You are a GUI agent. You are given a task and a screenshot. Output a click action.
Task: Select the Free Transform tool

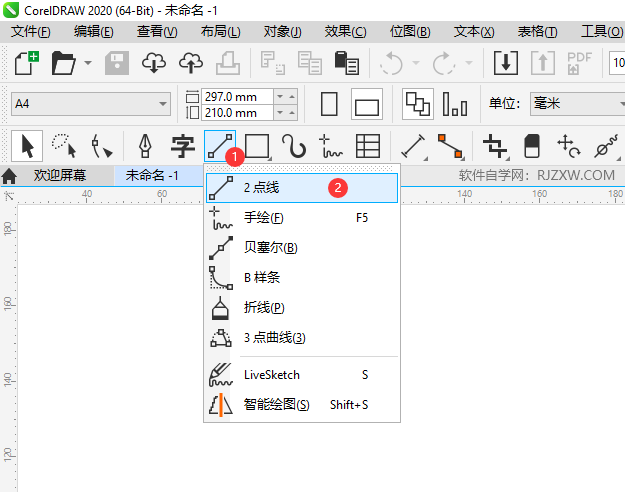569,146
